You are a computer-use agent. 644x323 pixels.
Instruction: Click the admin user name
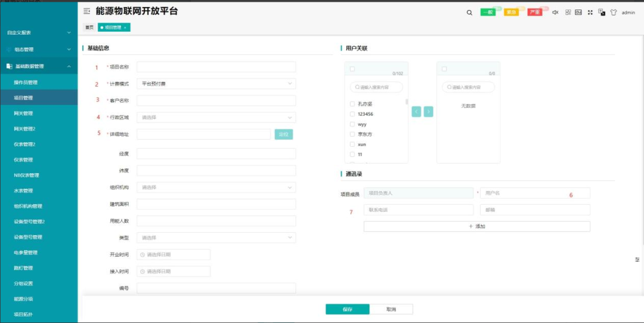click(x=628, y=13)
